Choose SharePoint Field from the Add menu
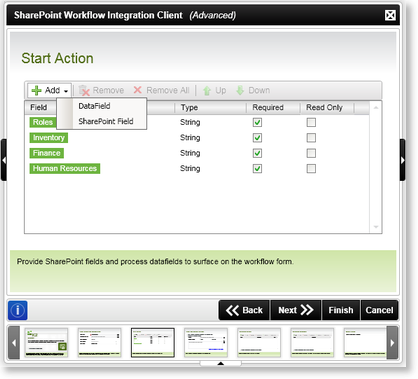418x379 pixels. (106, 121)
